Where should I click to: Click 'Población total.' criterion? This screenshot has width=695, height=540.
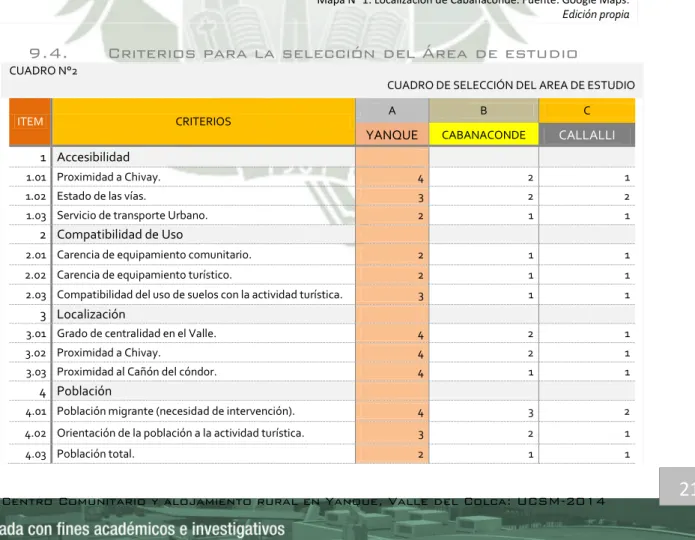pos(95,454)
